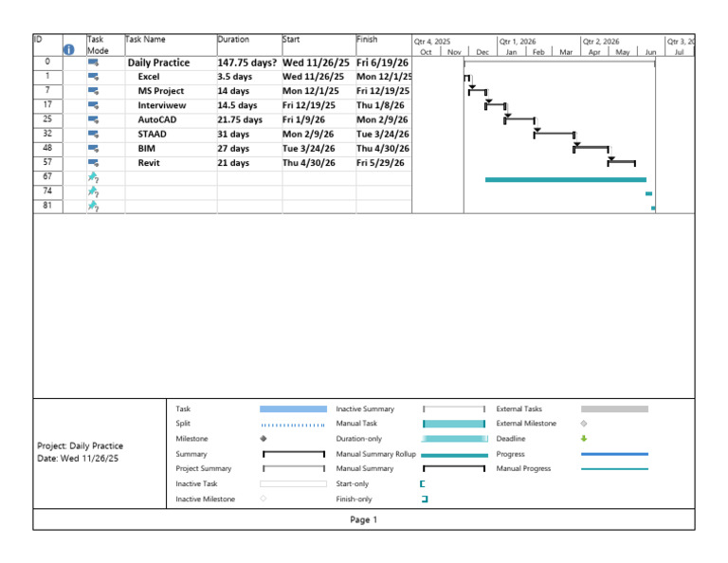The height and width of the screenshot is (563, 728).
Task: Click task mode icon in Revit row
Action: 93,163
